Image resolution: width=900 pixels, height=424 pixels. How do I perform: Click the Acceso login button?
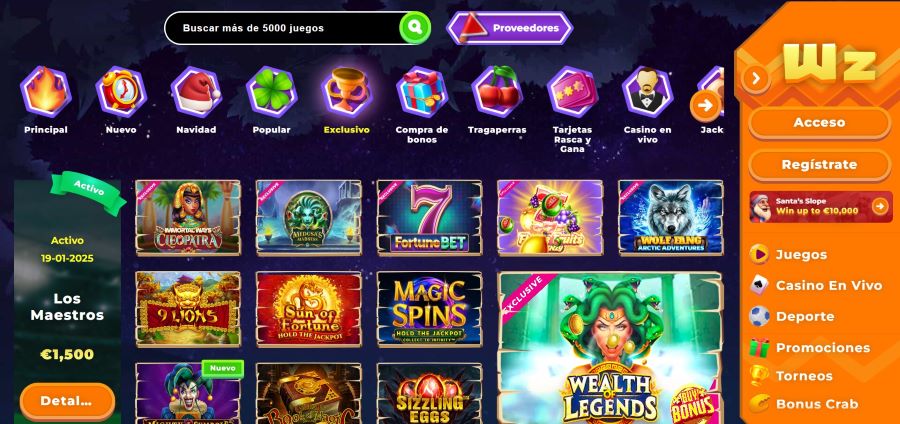(x=819, y=123)
